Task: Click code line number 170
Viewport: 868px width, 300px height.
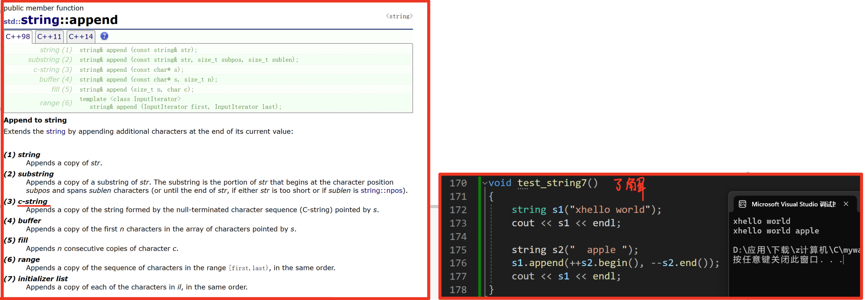Action: (458, 183)
